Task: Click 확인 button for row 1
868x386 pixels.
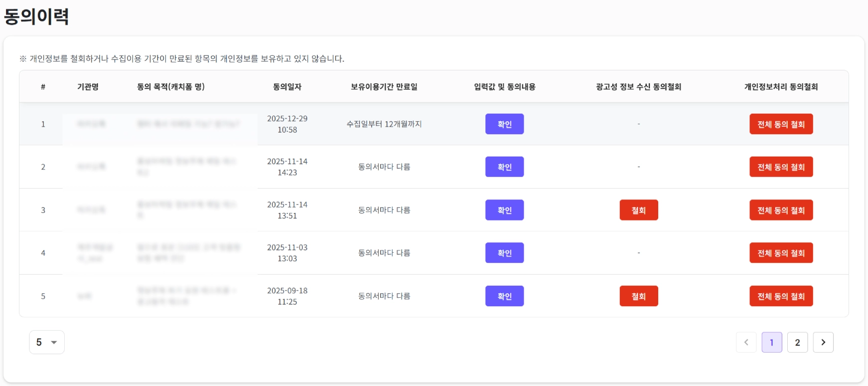Action: pyautogui.click(x=504, y=124)
